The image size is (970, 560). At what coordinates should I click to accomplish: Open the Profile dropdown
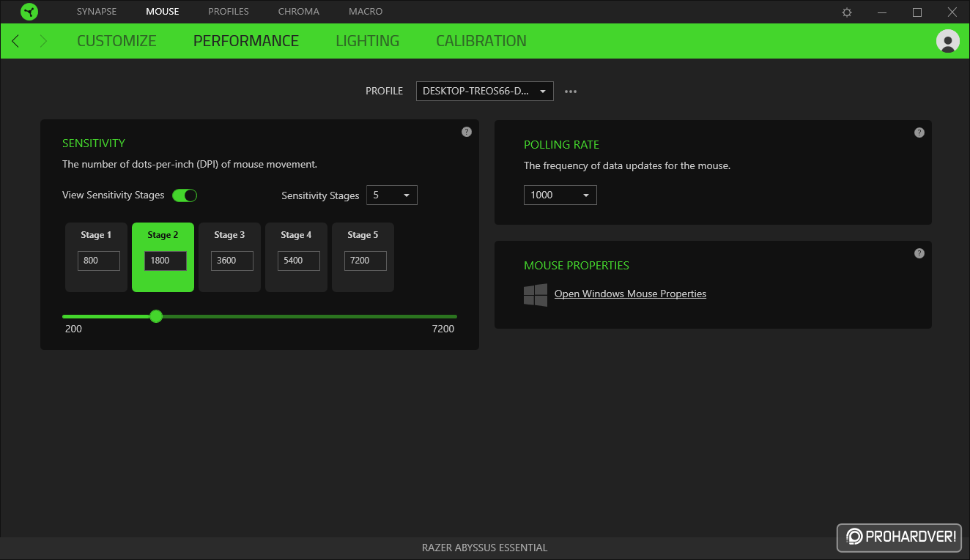pos(484,91)
